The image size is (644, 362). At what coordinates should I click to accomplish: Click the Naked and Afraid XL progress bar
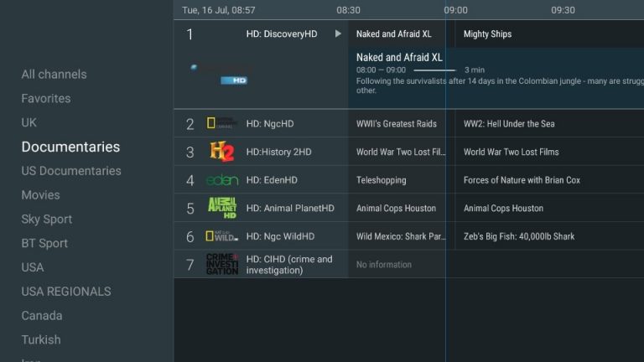click(434, 70)
